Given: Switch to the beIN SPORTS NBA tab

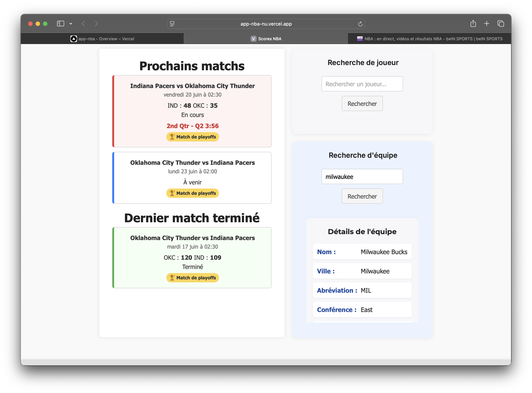Looking at the screenshot, I should point(430,39).
